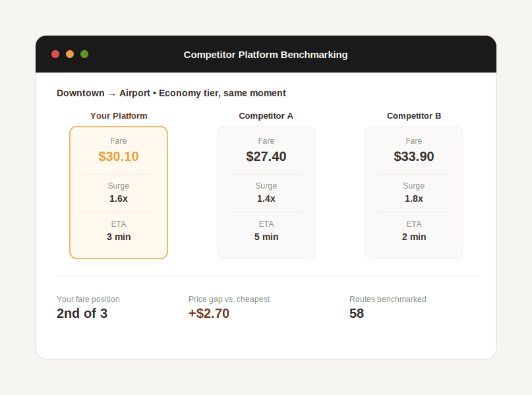The width and height of the screenshot is (532, 395).
Task: Click the Downtown to Airport route heading
Action: pos(171,93)
